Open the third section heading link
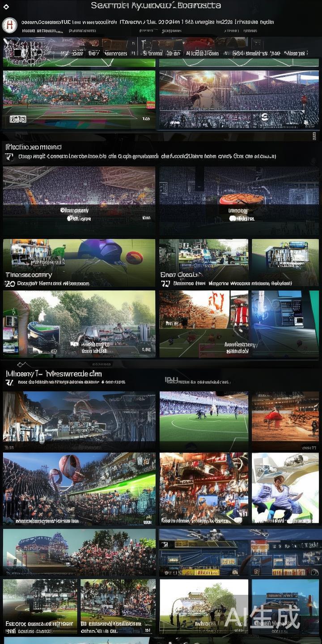The width and height of the screenshot is (322, 644). 54,373
